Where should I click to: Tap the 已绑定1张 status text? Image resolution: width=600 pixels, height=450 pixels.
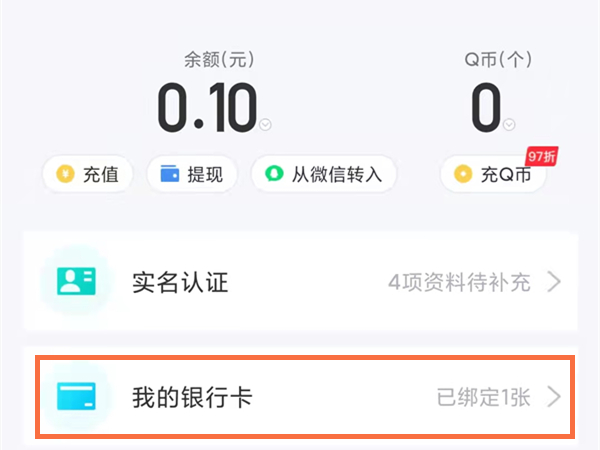tap(483, 398)
